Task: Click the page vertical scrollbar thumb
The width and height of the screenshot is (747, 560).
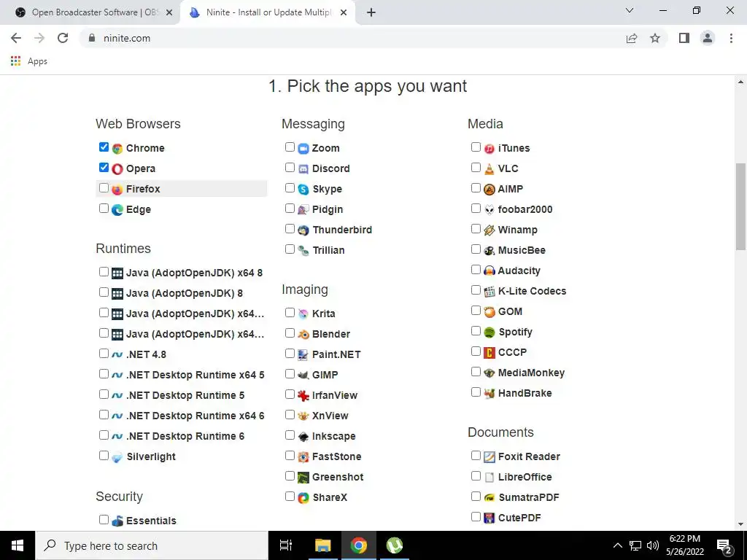Action: click(740, 206)
